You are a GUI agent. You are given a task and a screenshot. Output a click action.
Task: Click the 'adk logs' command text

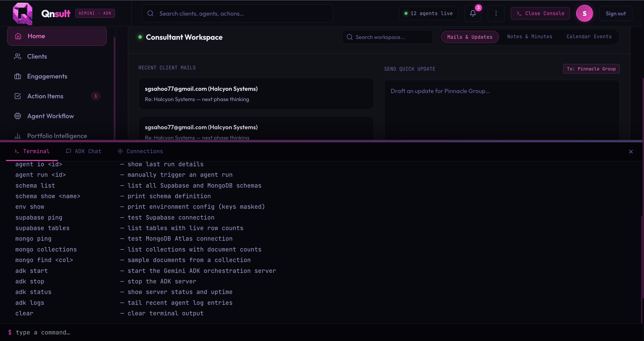pyautogui.click(x=30, y=303)
